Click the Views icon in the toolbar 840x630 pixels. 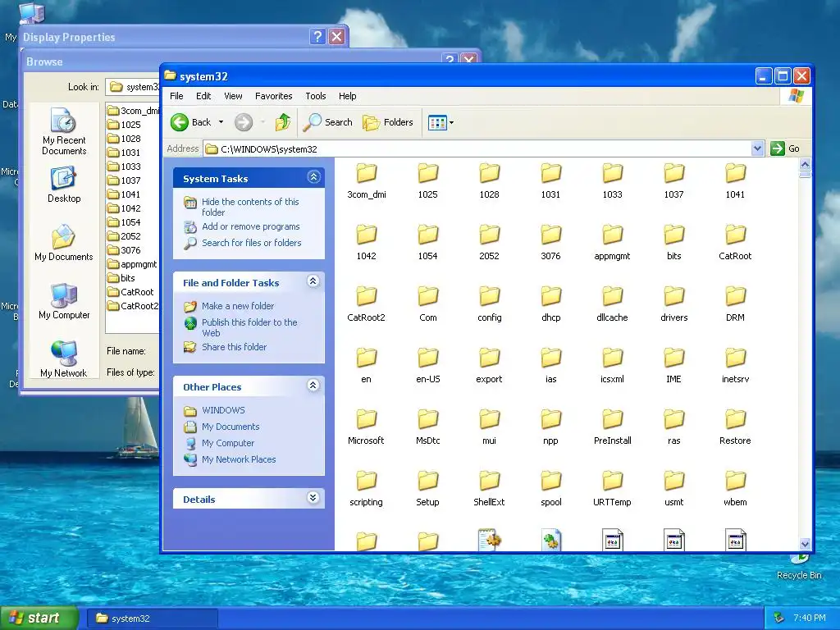click(x=437, y=123)
